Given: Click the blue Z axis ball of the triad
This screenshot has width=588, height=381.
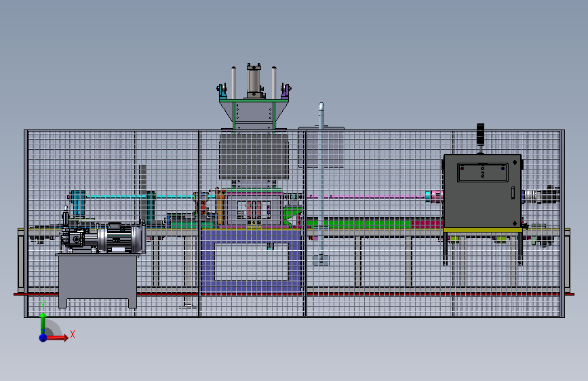Looking at the screenshot, I should tap(43, 338).
